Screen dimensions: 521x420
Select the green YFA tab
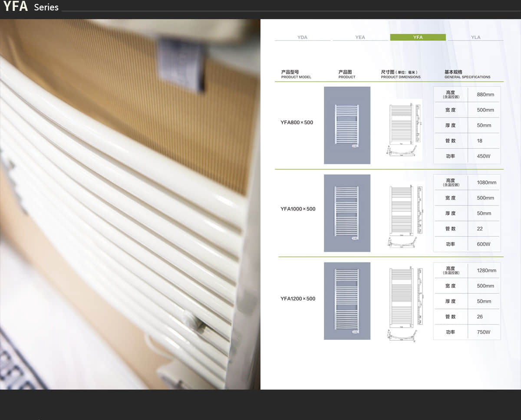click(418, 37)
